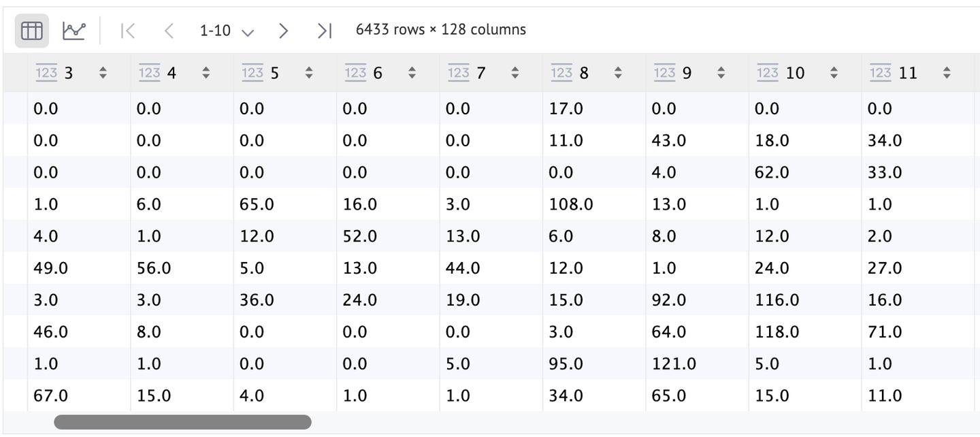Sort column 9 using its arrows
The width and height of the screenshot is (980, 437).
click(721, 73)
